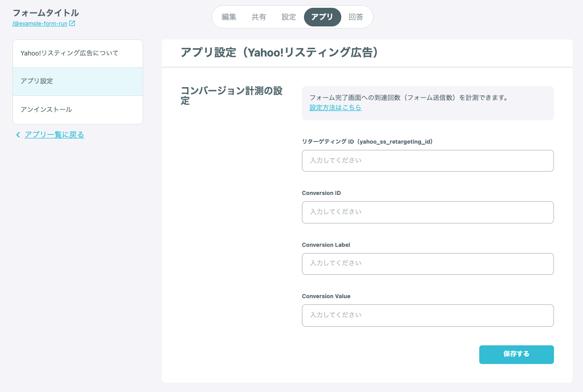This screenshot has height=392, width=583.
Task: Choose アンインストール in the sidebar
Action: 78,110
